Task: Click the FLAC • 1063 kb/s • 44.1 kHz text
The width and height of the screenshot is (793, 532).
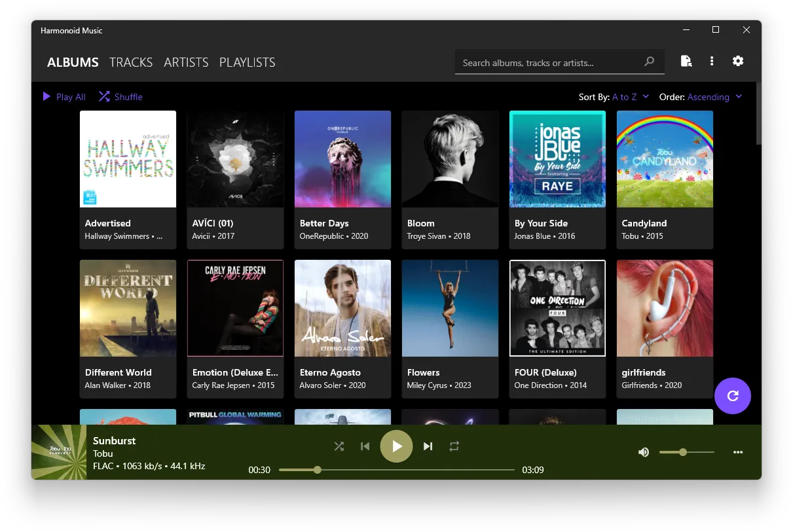Action: [x=149, y=466]
